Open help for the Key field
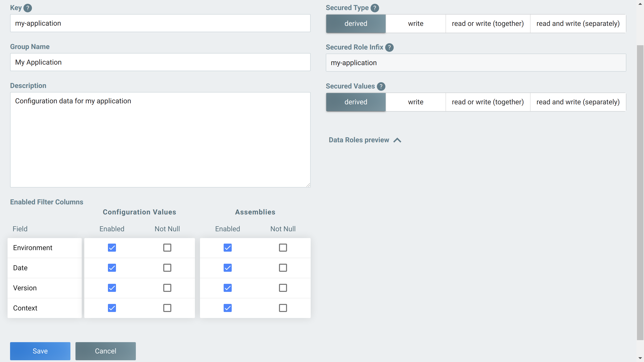The image size is (644, 362). [x=28, y=8]
